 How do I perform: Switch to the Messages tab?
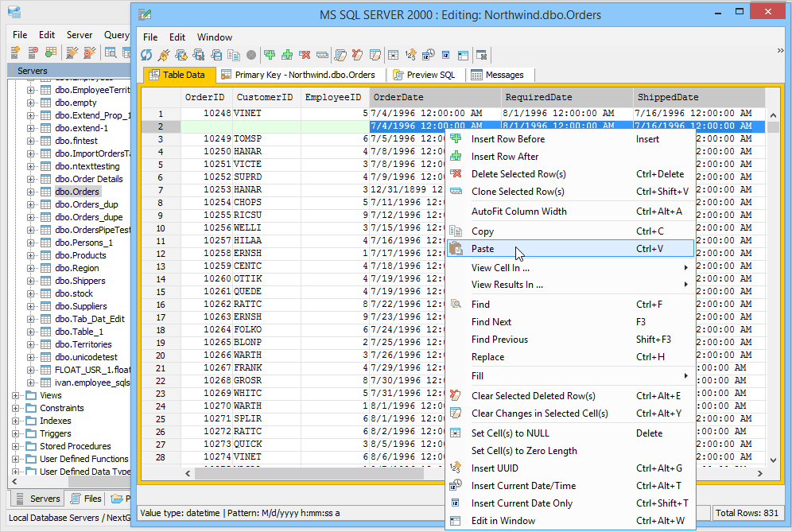coord(498,75)
